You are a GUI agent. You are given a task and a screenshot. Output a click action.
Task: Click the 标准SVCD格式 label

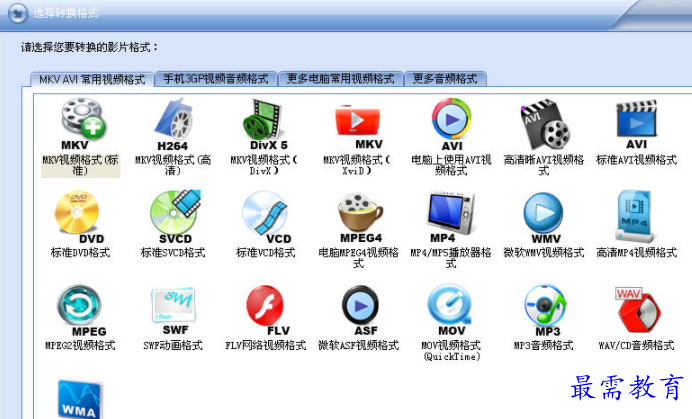pyautogui.click(x=173, y=253)
